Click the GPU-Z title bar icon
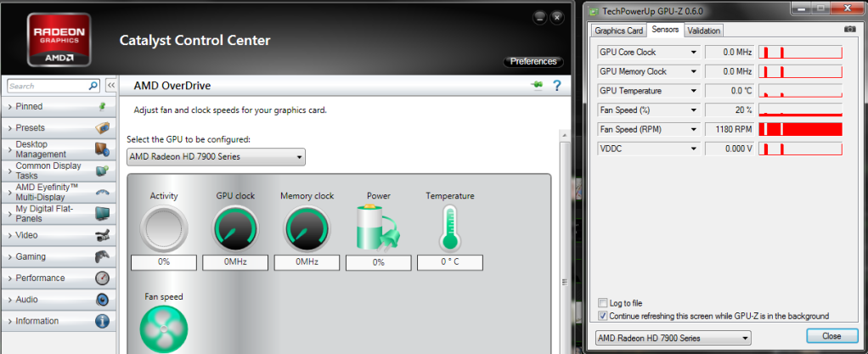Screen dimensions: 868x354 click(594, 10)
